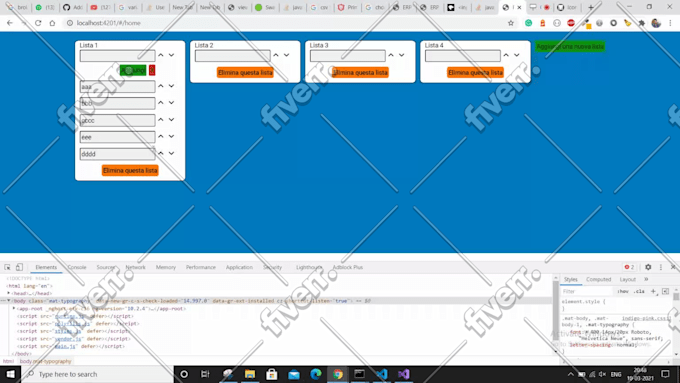Toggle the :hov element state panel

tap(623, 291)
